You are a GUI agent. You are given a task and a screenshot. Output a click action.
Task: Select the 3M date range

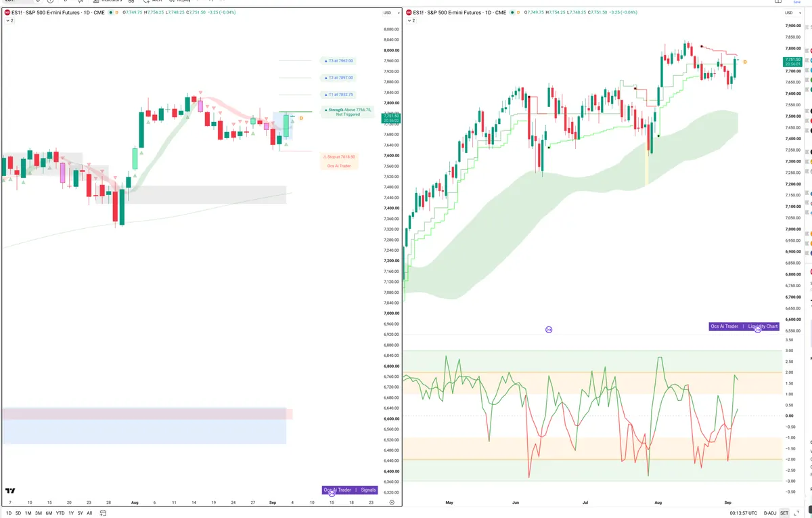pos(39,513)
